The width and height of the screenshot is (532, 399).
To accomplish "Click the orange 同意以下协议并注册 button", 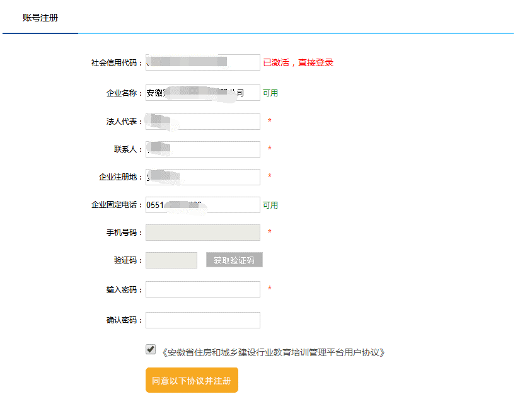I will tap(192, 380).
